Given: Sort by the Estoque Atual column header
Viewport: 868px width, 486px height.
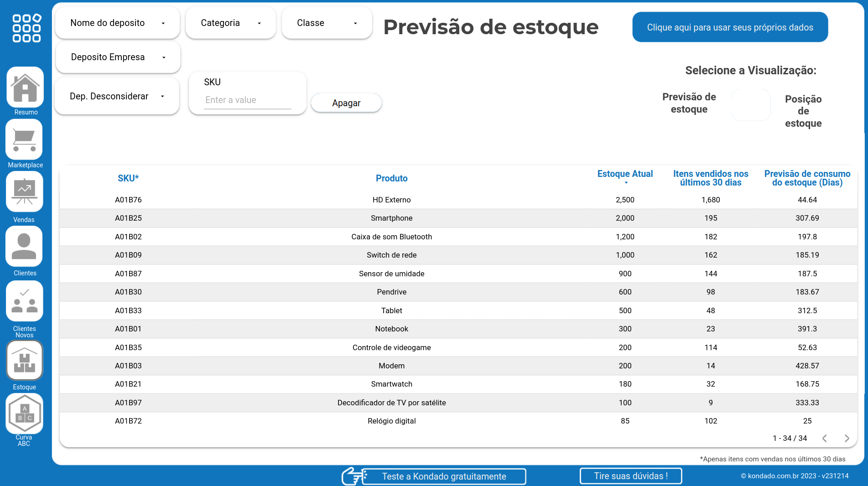Looking at the screenshot, I should [x=625, y=174].
